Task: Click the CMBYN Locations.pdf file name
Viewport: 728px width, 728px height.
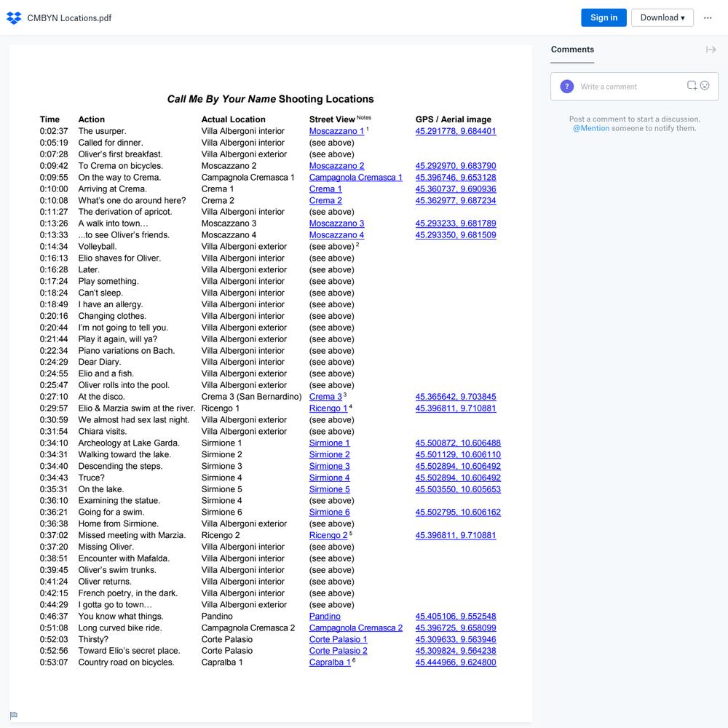Action: click(x=69, y=18)
